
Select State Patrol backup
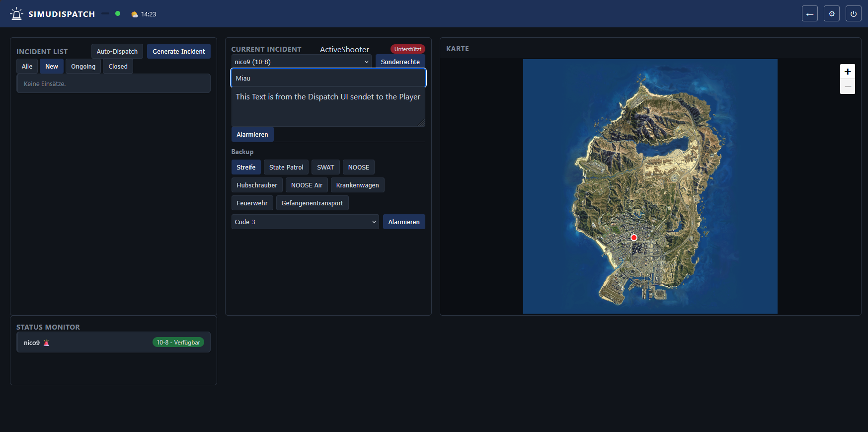tap(286, 167)
